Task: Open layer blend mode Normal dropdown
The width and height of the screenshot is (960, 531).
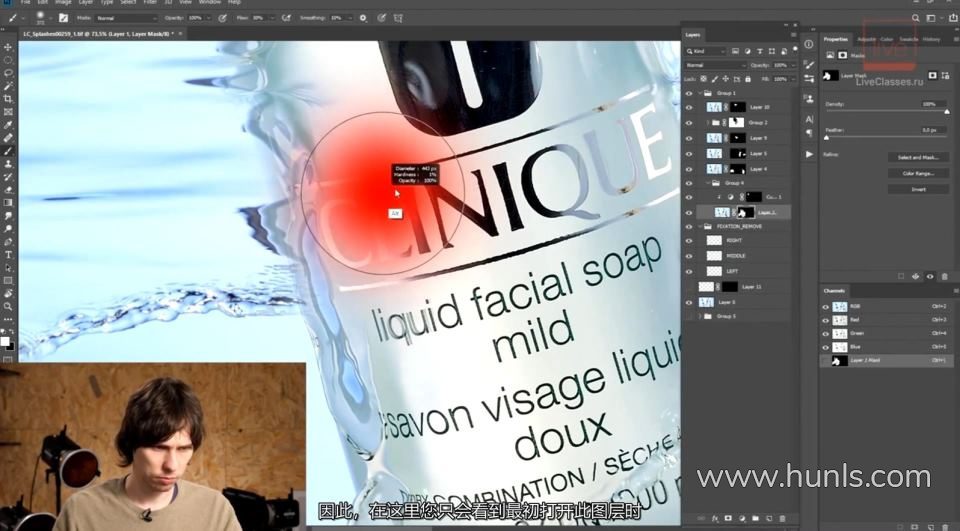Action: pos(715,65)
